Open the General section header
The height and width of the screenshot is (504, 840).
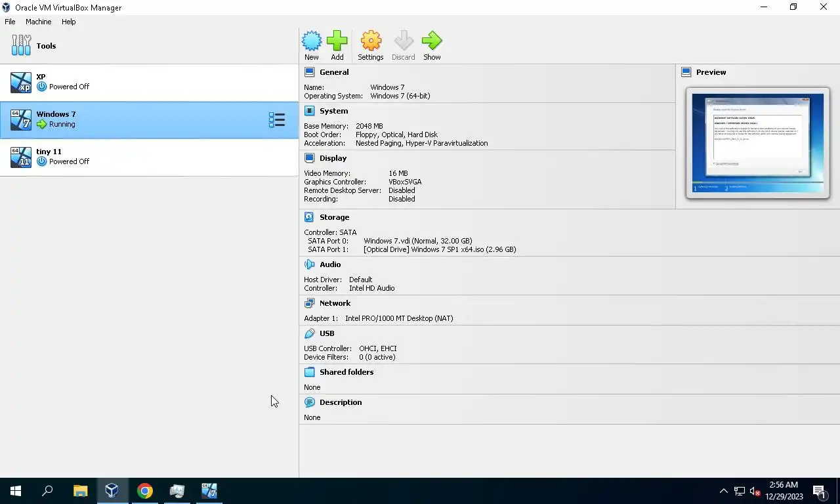point(334,72)
